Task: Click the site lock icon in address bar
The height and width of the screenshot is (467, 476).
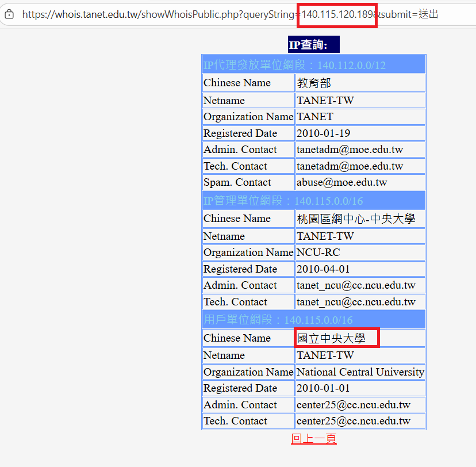Action: click(9, 14)
